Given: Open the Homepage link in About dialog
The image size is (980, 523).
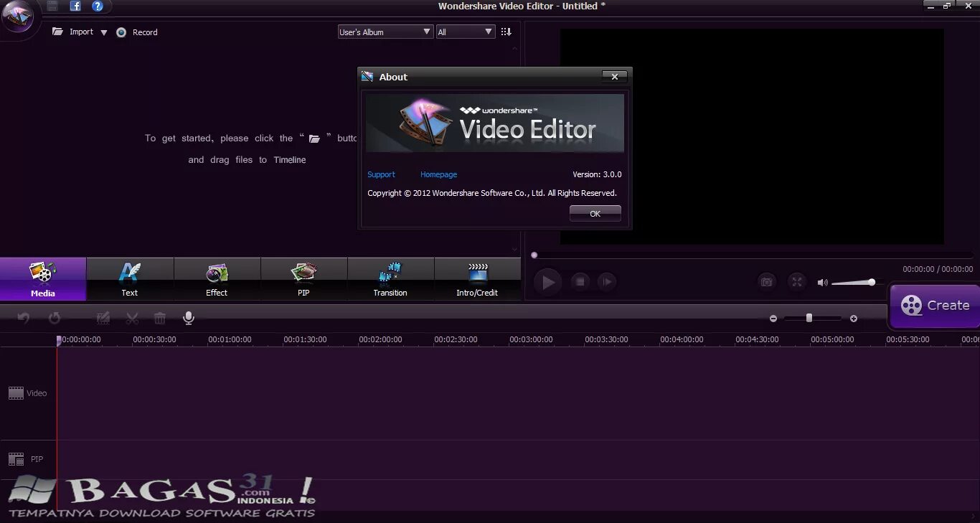Looking at the screenshot, I should pos(438,174).
